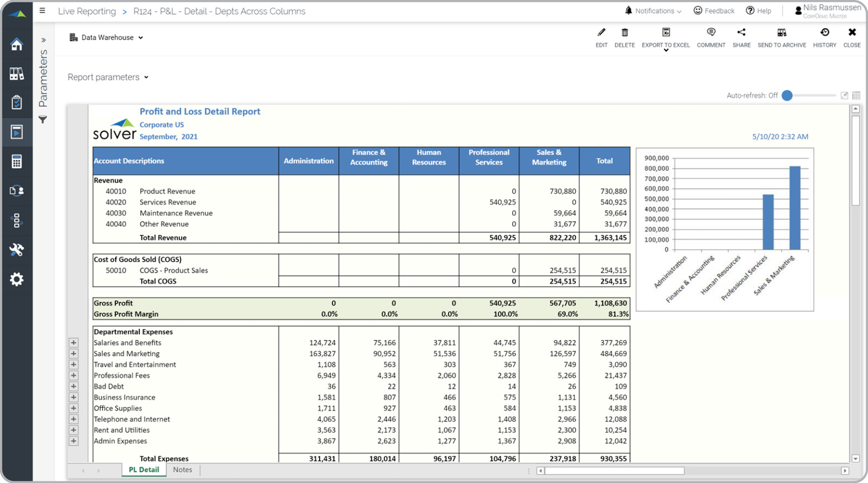Image resolution: width=868 pixels, height=483 pixels.
Task: Switch to the Notes tab
Action: coord(182,470)
